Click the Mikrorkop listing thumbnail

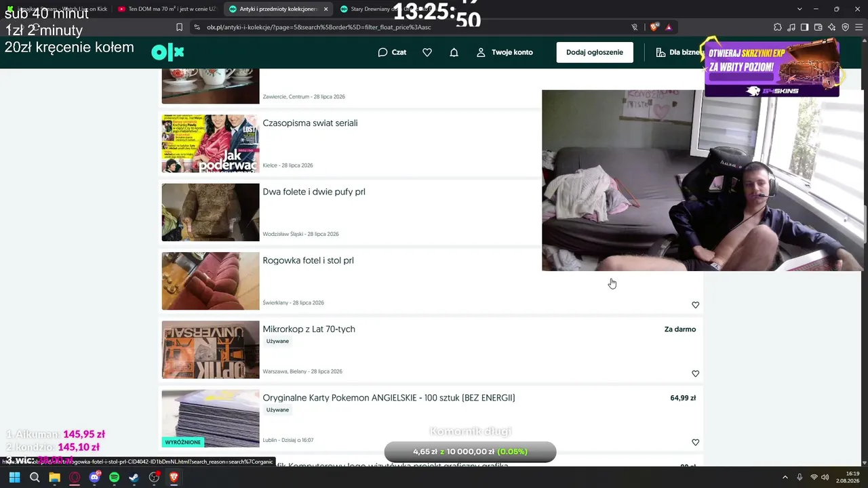pos(210,350)
